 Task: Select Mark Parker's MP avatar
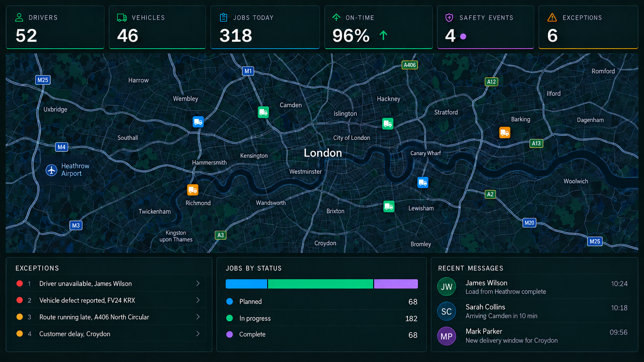tap(446, 336)
